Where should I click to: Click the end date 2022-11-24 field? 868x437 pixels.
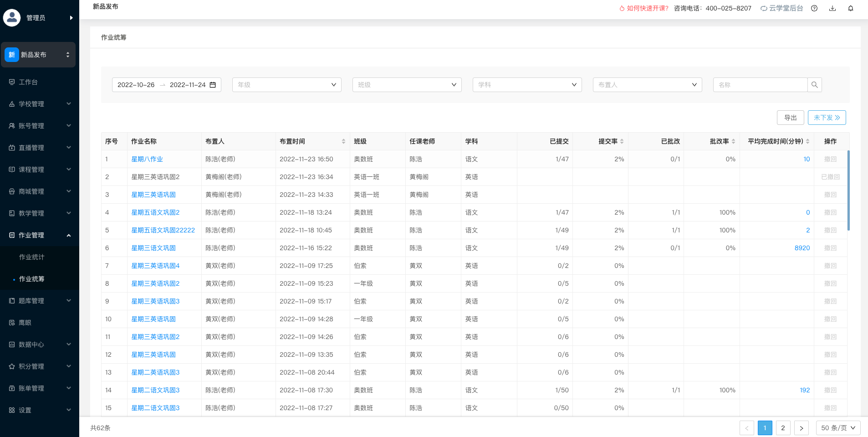pyautogui.click(x=188, y=85)
